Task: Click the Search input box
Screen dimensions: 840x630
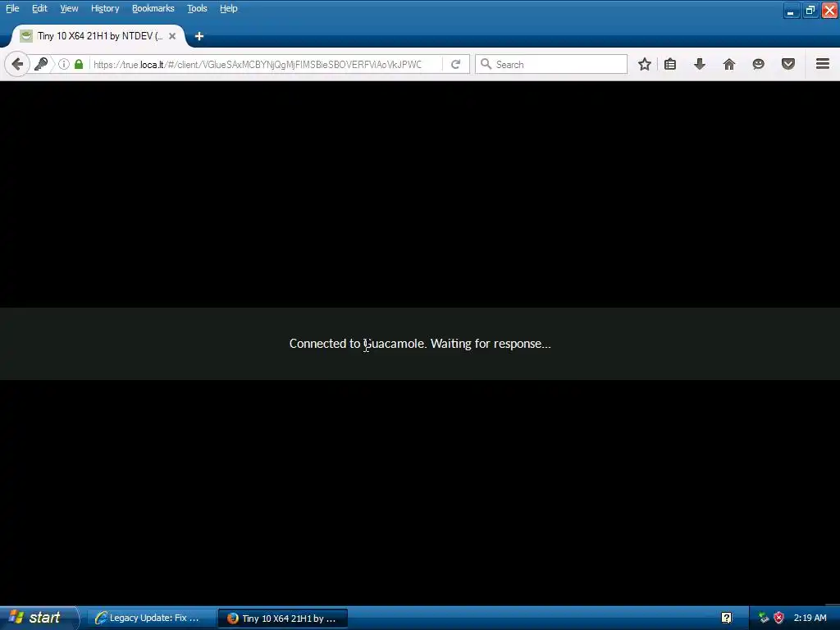Action: pyautogui.click(x=550, y=64)
